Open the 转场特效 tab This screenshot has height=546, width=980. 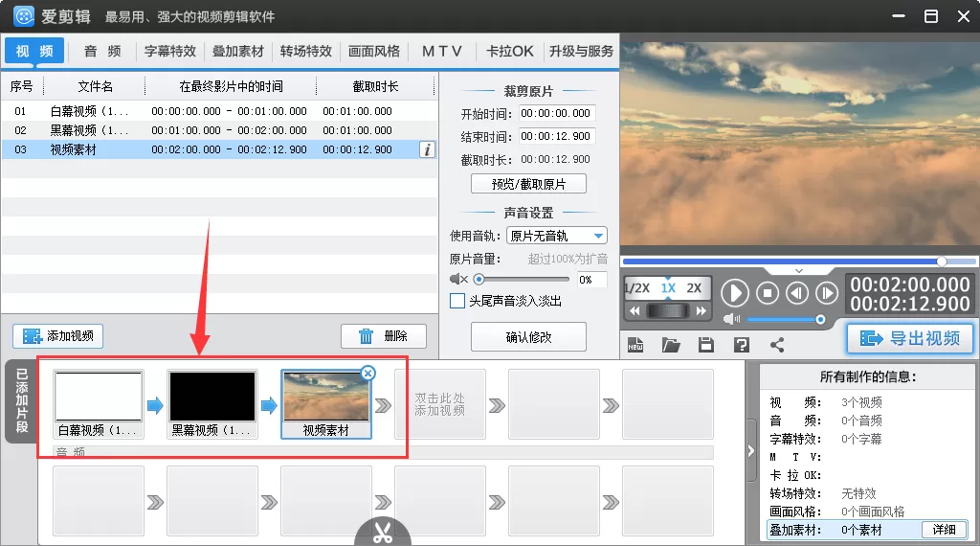[305, 52]
